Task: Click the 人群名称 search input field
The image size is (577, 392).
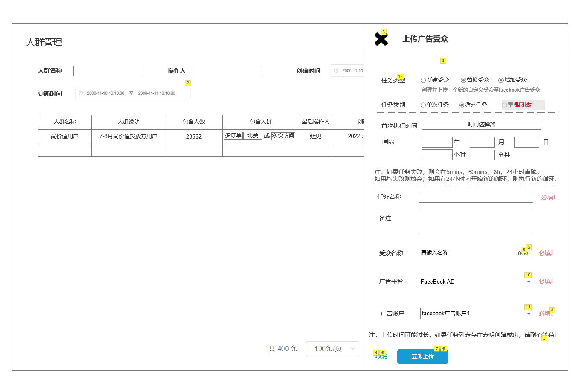Action: [108, 71]
